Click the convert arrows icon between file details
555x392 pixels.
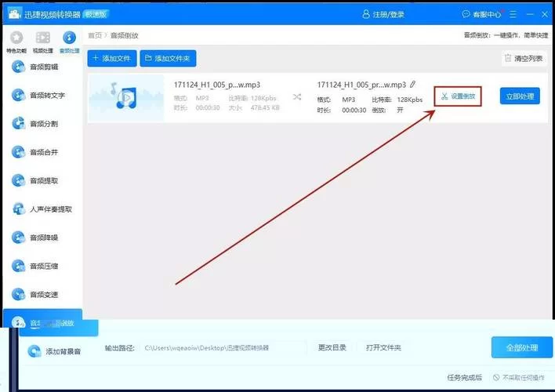tap(297, 97)
